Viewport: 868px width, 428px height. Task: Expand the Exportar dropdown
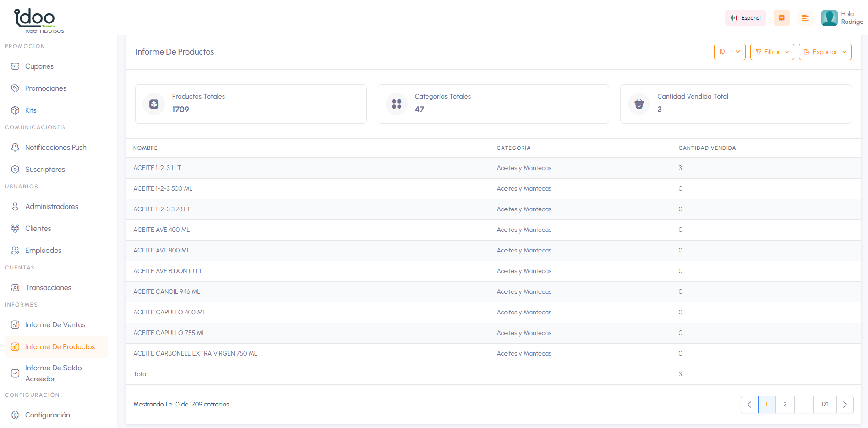click(x=824, y=52)
